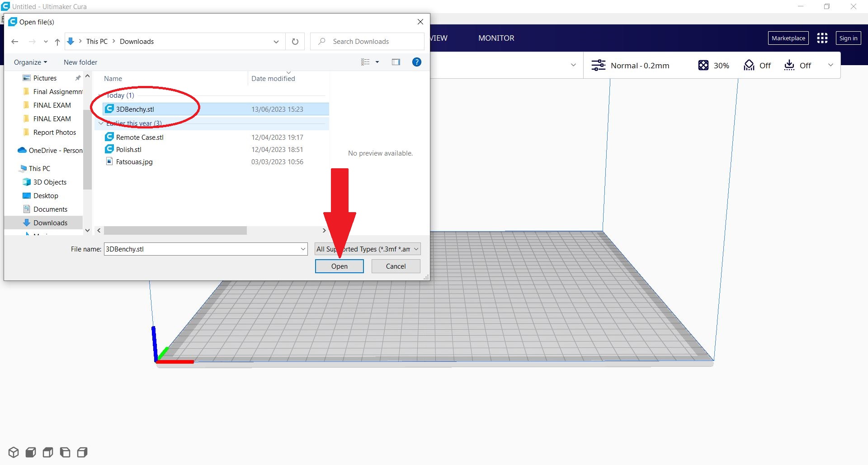Open the file type filter dropdown
868x465 pixels.
click(368, 249)
